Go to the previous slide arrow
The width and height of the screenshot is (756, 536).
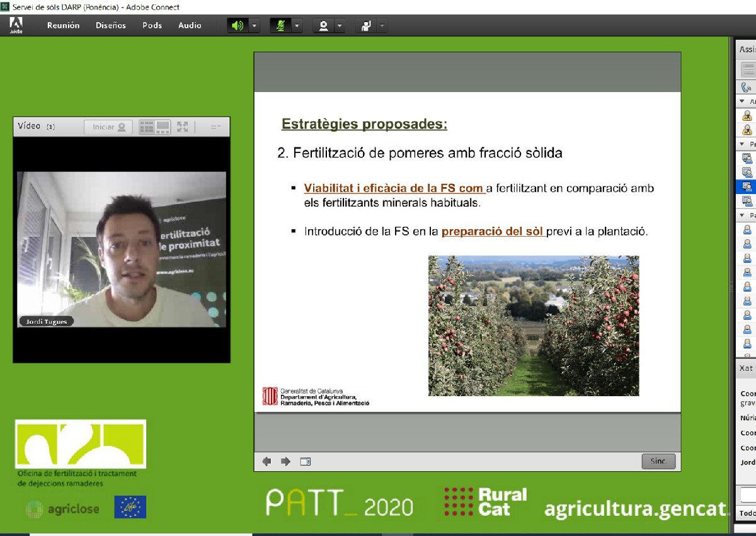point(266,462)
